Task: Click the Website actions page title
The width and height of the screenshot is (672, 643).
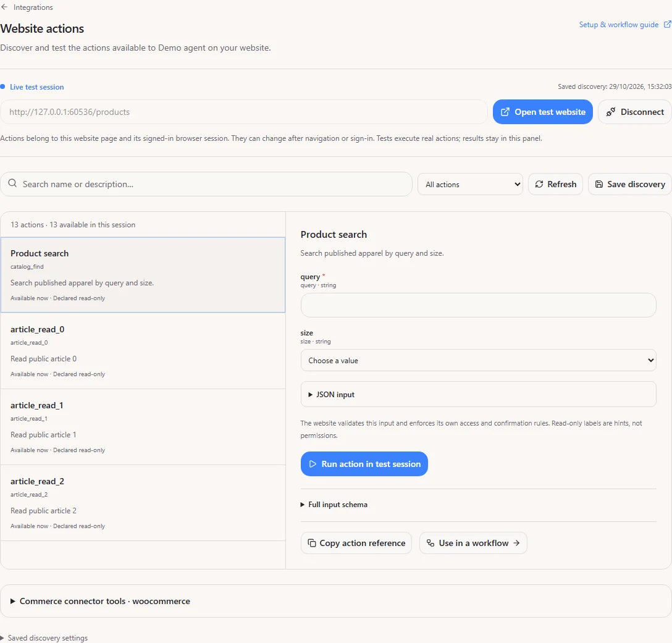Action: coord(42,28)
